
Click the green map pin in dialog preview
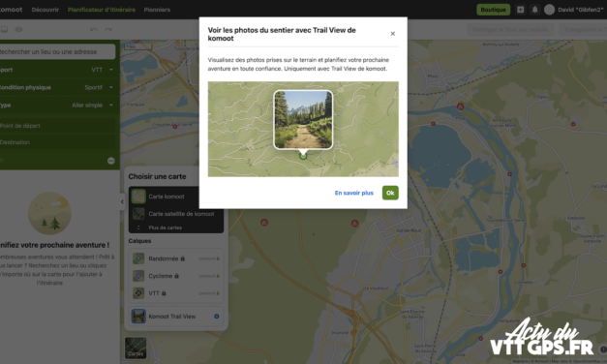pyautogui.click(x=303, y=156)
